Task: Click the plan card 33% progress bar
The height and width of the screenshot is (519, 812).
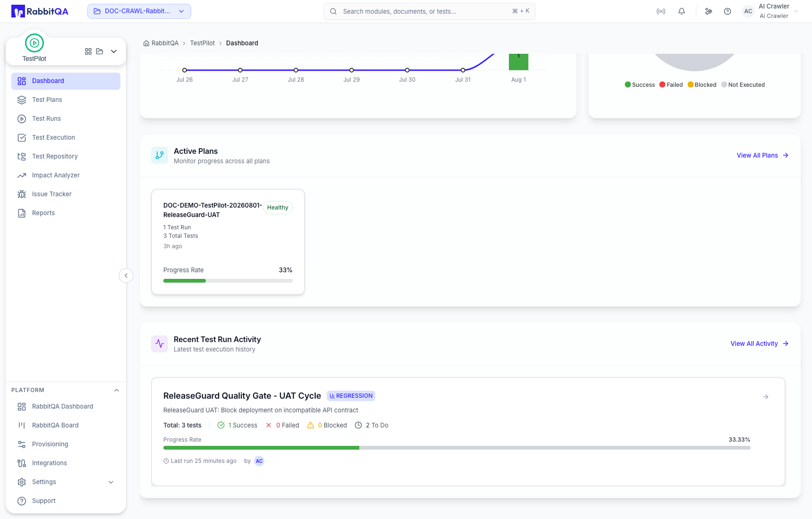Action: [x=228, y=281]
